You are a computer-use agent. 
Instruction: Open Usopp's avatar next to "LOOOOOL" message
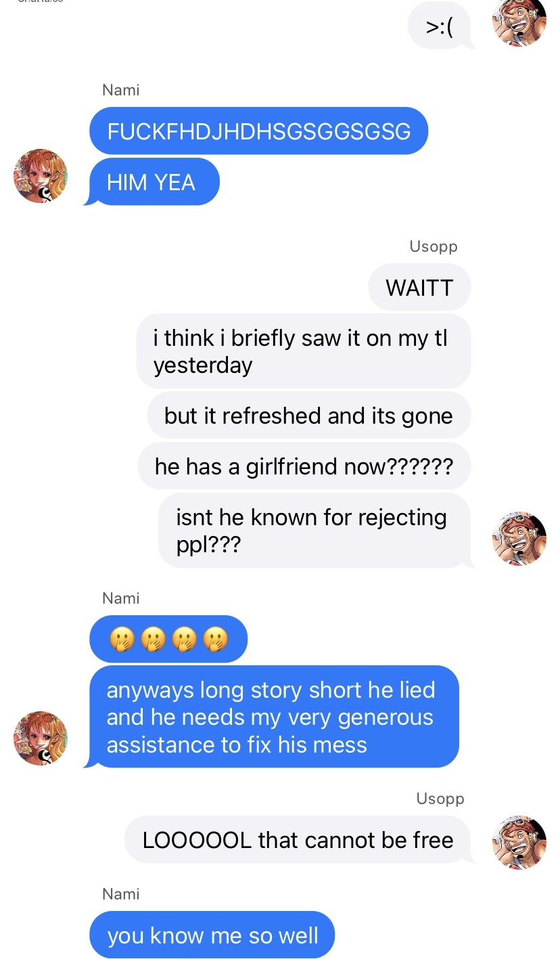click(519, 842)
